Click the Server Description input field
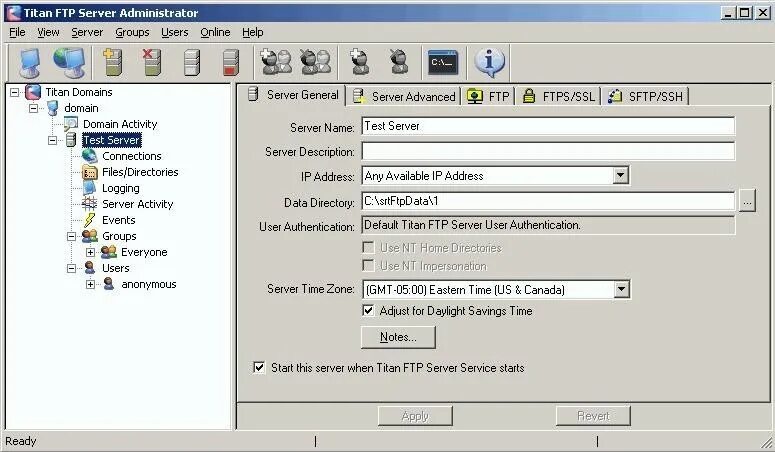This screenshot has width=775, height=452. (x=548, y=151)
